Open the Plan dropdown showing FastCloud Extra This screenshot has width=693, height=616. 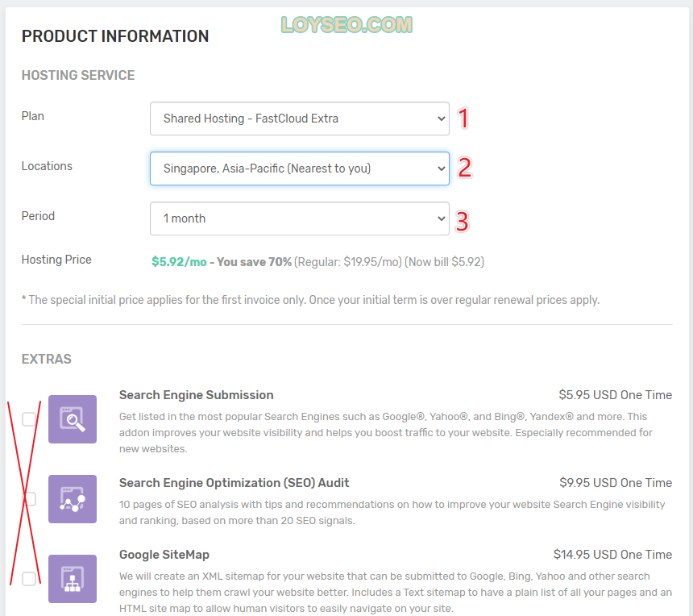click(x=299, y=119)
